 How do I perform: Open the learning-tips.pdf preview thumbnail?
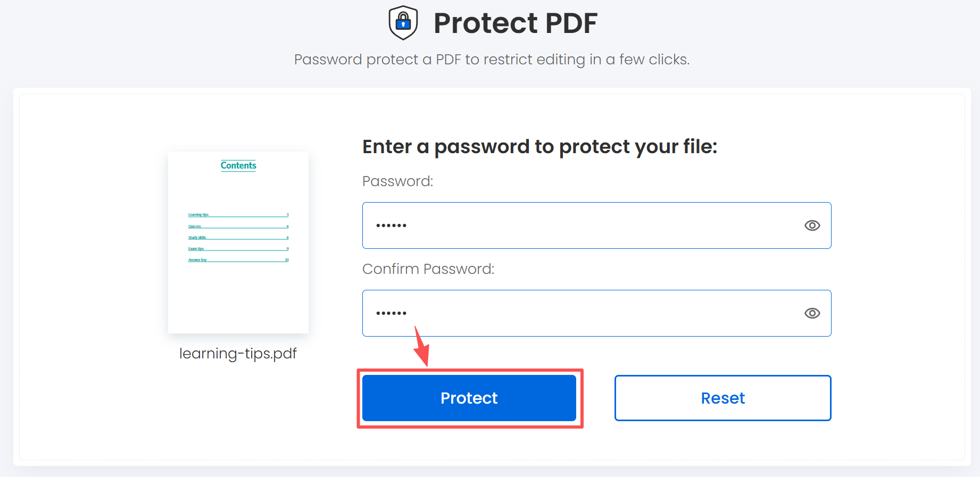click(238, 242)
